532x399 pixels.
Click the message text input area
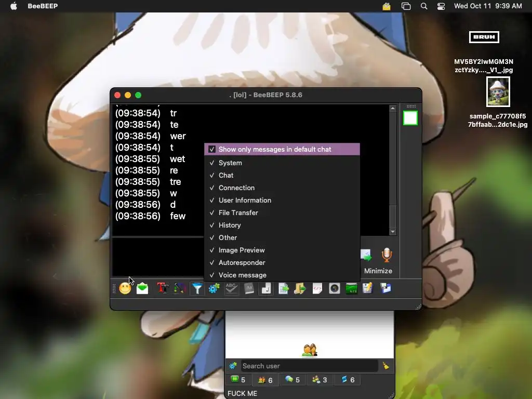[158, 257]
